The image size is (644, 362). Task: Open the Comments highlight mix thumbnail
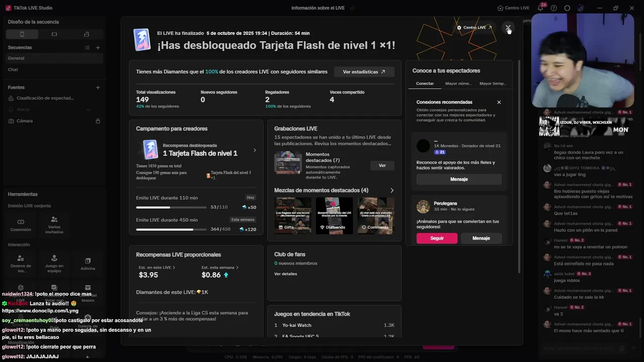tap(376, 215)
